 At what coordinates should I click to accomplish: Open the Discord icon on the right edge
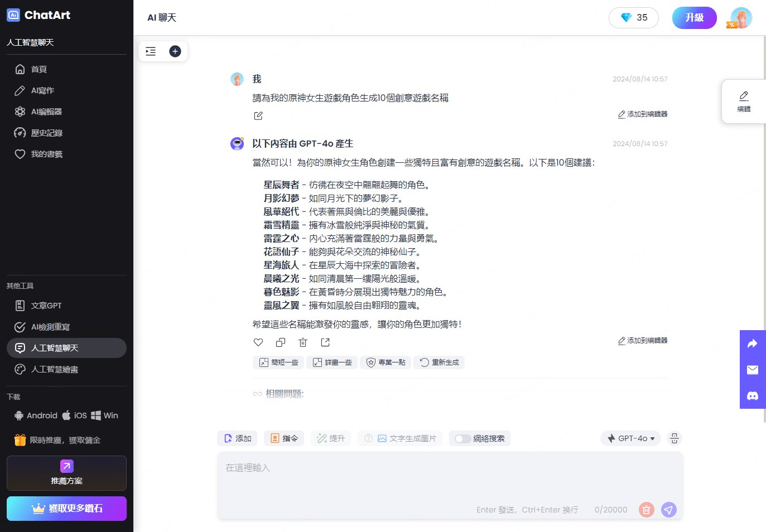[x=752, y=396]
